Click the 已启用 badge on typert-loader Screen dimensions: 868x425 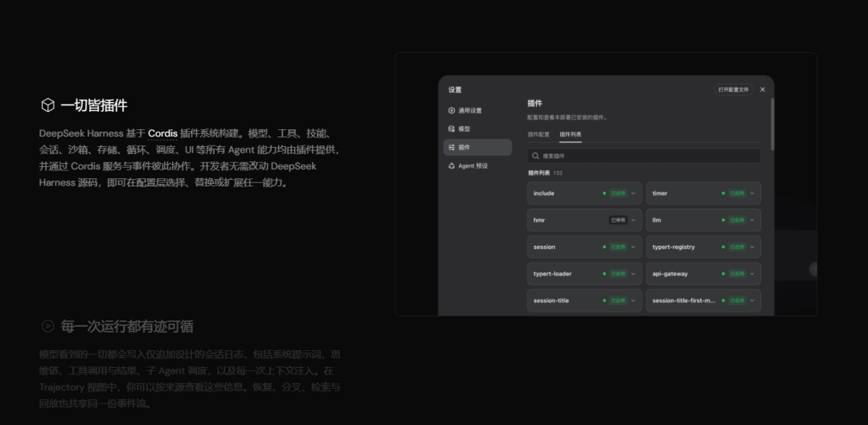(x=618, y=274)
